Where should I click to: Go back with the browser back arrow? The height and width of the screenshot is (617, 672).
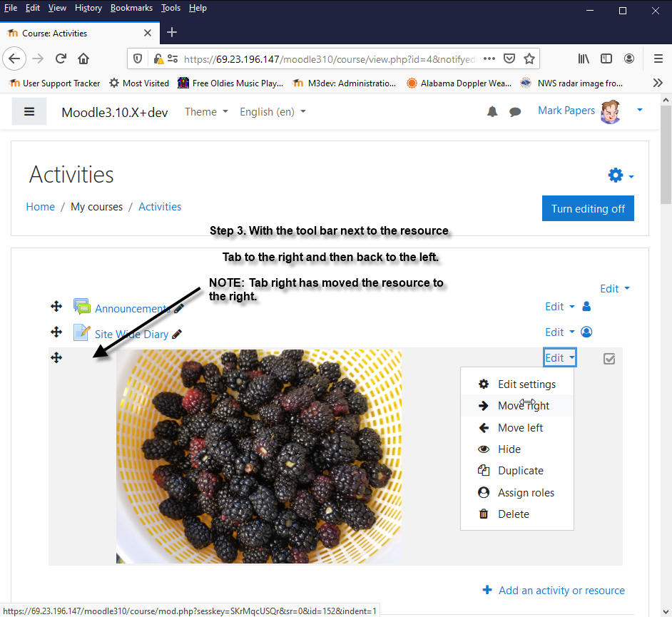tap(14, 58)
